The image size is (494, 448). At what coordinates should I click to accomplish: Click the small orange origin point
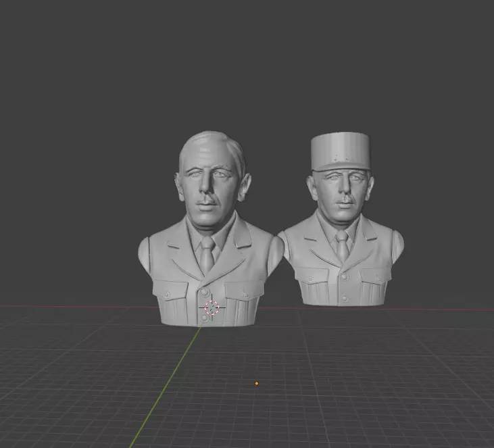pyautogui.click(x=256, y=383)
